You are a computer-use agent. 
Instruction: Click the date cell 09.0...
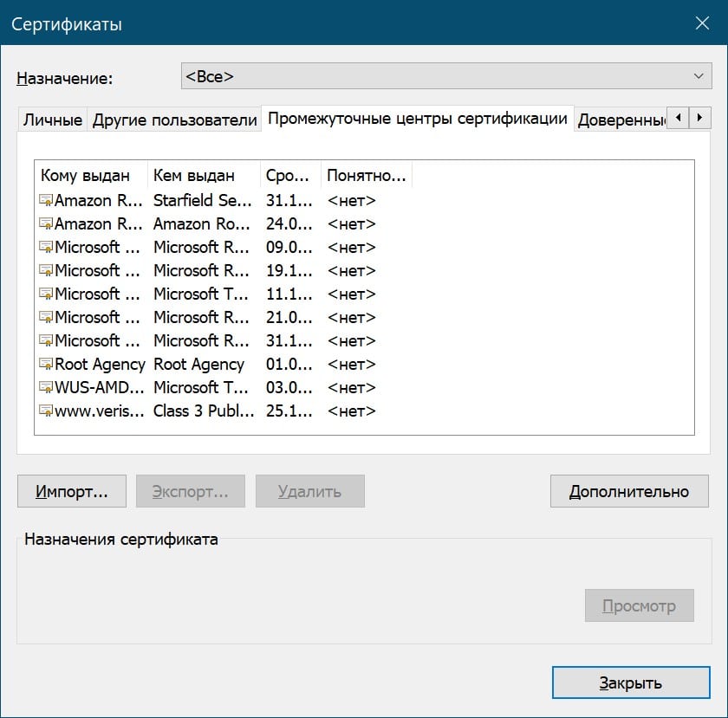pyautogui.click(x=289, y=248)
